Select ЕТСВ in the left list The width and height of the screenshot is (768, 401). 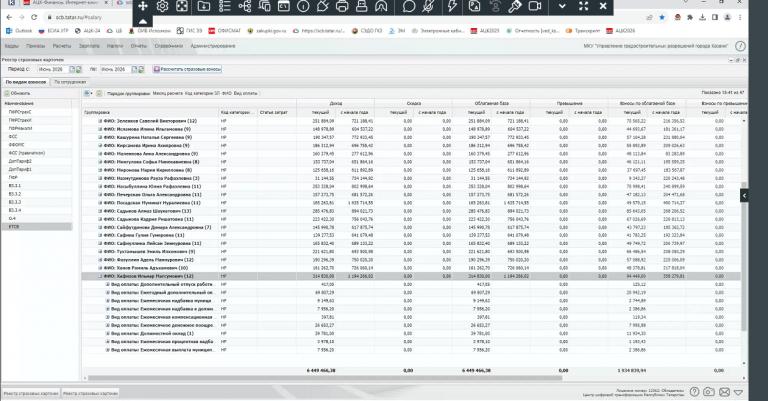pyautogui.click(x=37, y=227)
